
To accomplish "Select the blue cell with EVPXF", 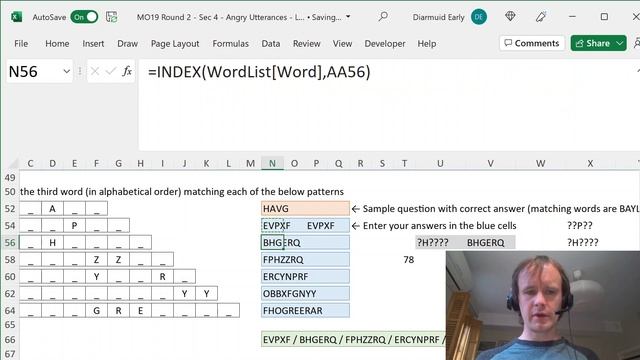I will click(305, 225).
